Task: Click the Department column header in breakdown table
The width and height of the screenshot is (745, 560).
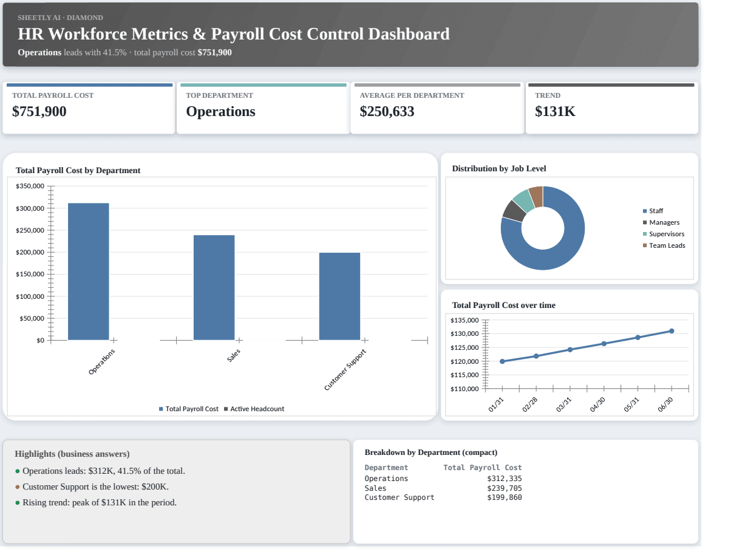Action: pyautogui.click(x=386, y=468)
